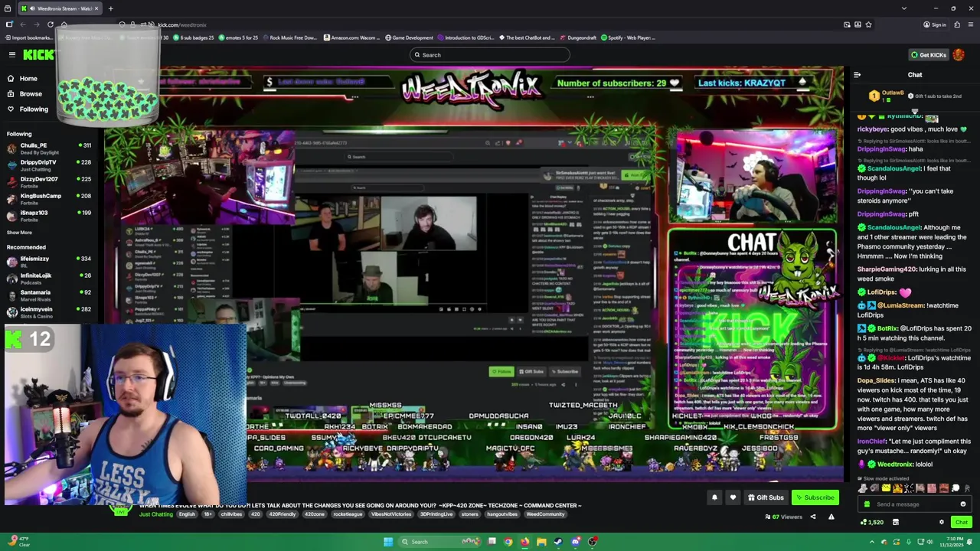
Task: Click the rocketleague stream tag
Action: pos(348,514)
